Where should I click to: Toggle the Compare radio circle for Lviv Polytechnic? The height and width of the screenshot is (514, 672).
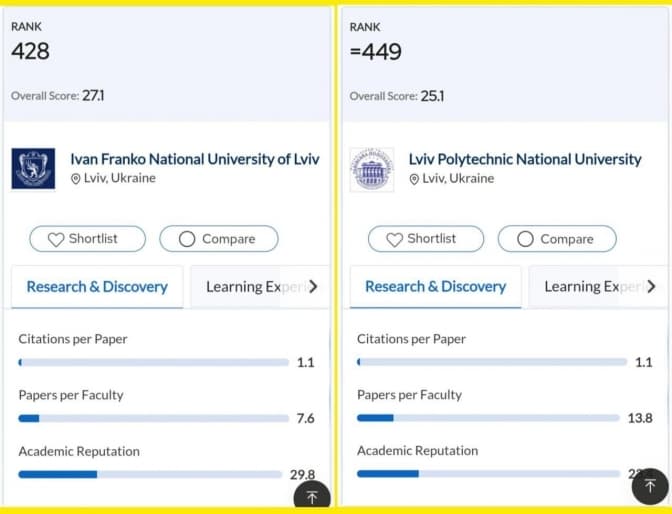coord(525,239)
